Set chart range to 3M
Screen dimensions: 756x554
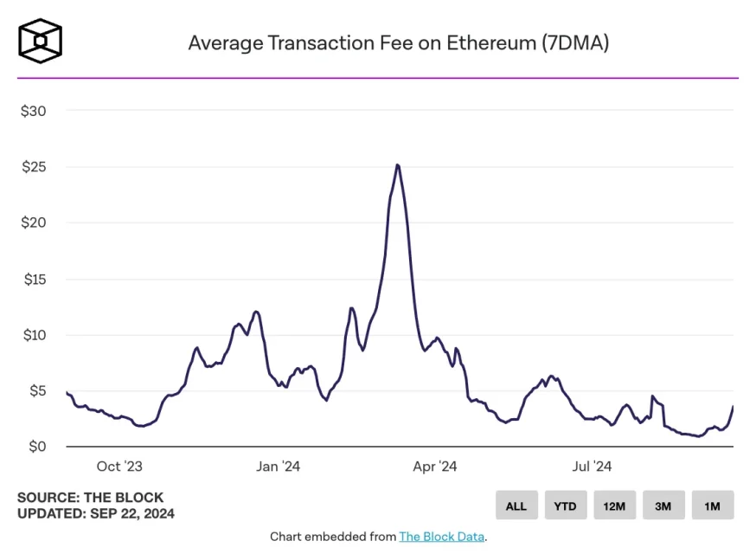point(663,506)
